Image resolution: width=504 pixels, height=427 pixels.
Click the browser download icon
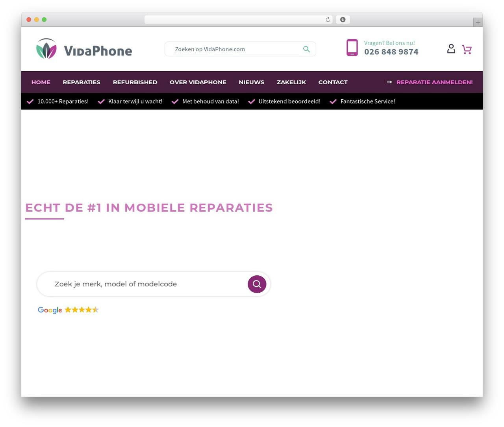click(x=343, y=20)
